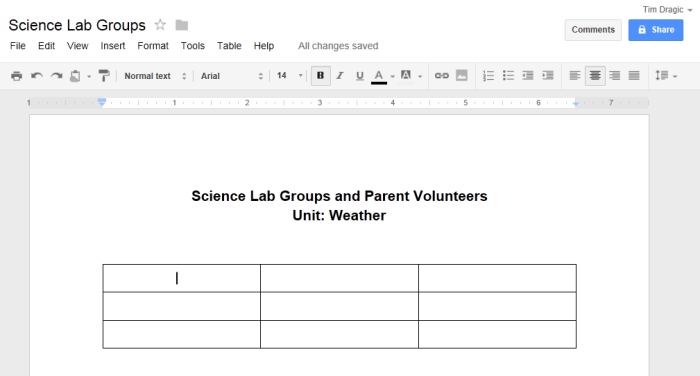Click the Decrease indent icon
Screen dimensions: 700x376
pos(528,75)
